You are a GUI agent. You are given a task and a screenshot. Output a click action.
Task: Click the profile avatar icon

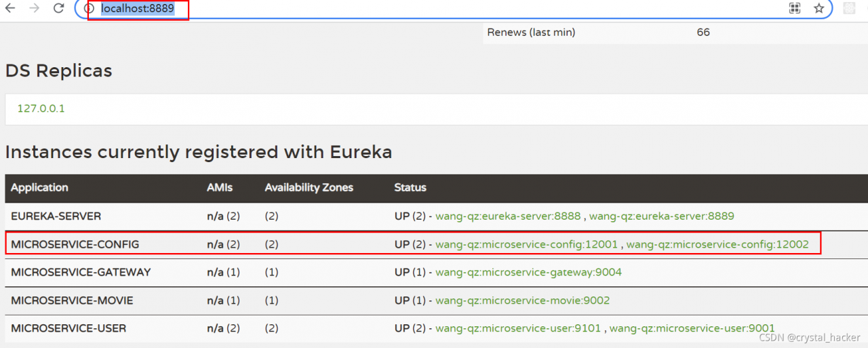pyautogui.click(x=849, y=8)
